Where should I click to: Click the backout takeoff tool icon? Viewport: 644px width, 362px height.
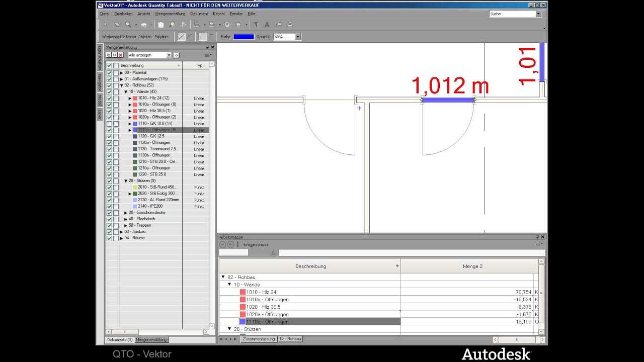pyautogui.click(x=238, y=25)
